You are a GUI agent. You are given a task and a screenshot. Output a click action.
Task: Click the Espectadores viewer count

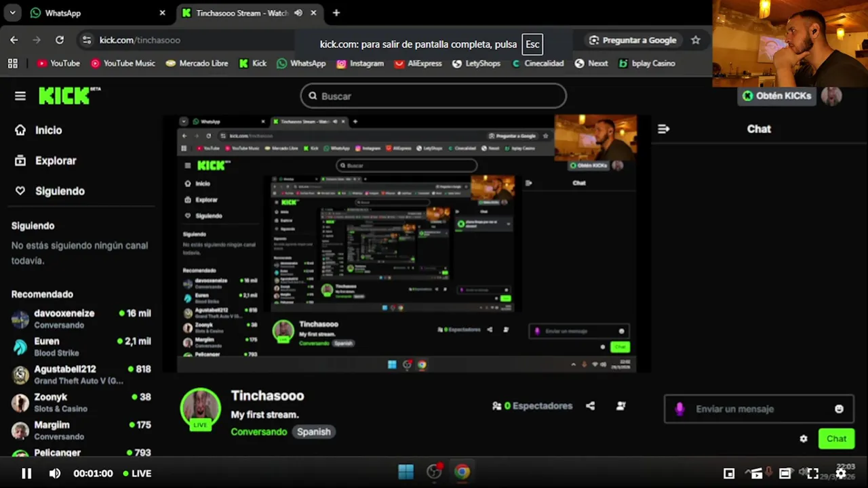[x=532, y=406]
